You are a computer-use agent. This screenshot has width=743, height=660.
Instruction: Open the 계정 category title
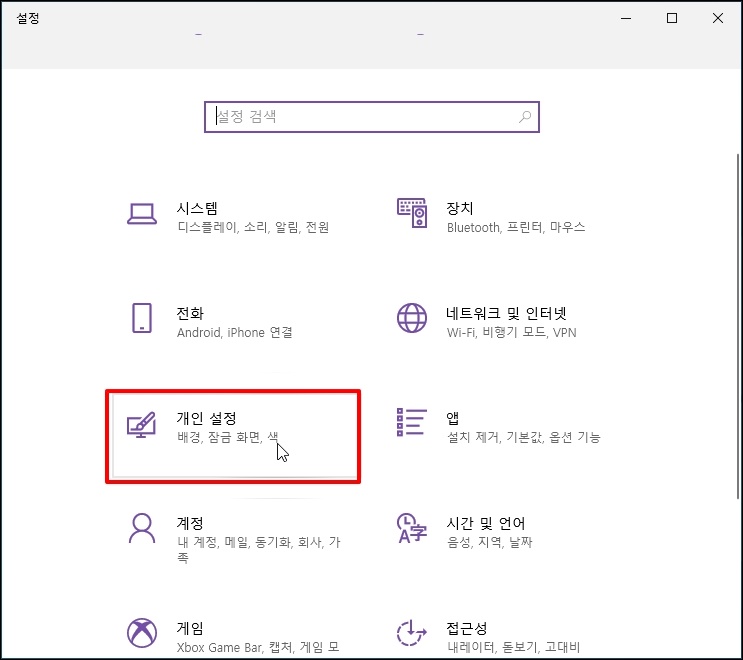(x=190, y=524)
